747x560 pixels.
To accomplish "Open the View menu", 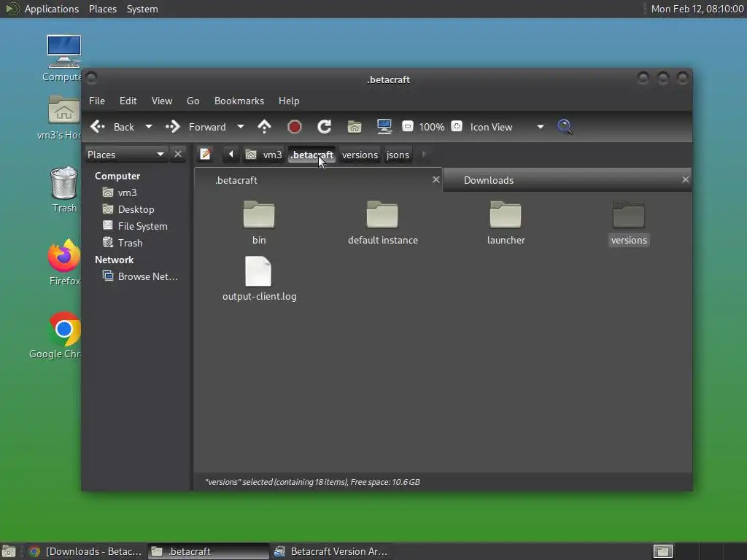I will (x=162, y=101).
